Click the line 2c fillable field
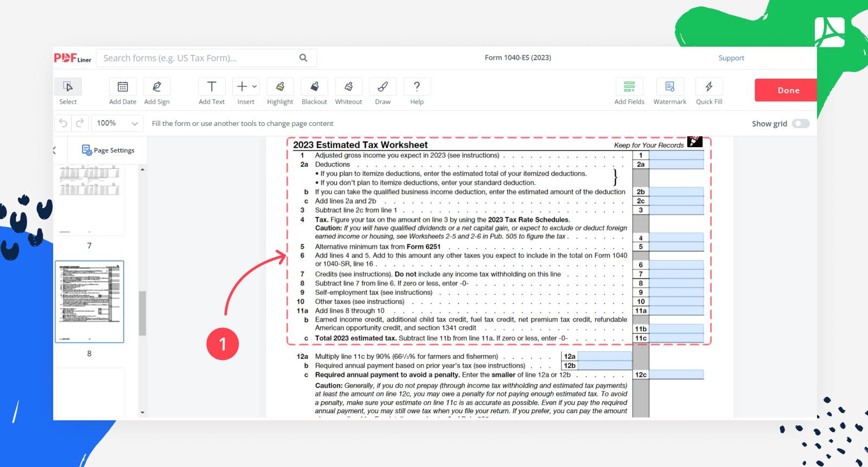868x467 pixels. [x=676, y=201]
